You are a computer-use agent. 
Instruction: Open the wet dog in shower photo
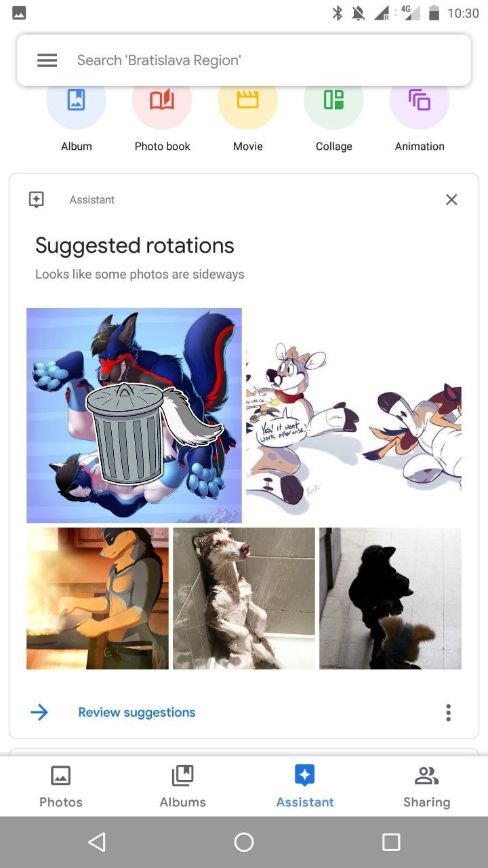click(x=244, y=599)
